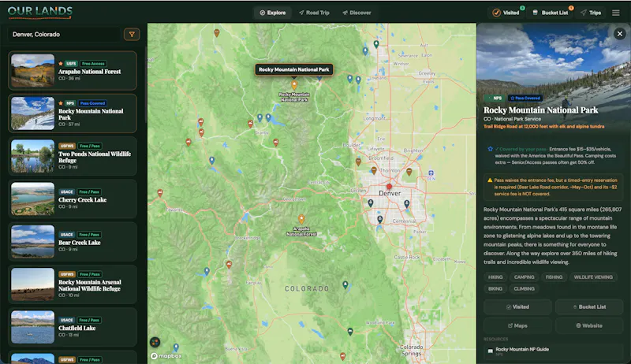This screenshot has height=364, width=631.
Task: Select the Fishing activity tag
Action: coord(554,277)
